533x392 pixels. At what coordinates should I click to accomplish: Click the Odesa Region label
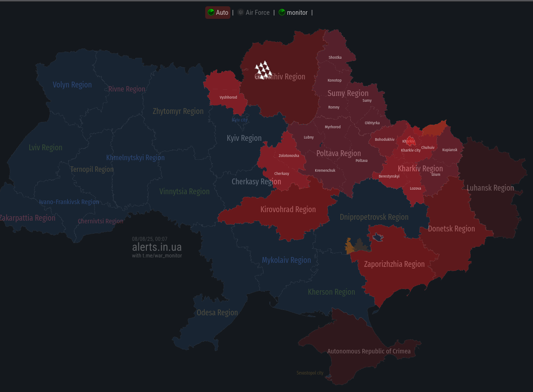point(217,313)
